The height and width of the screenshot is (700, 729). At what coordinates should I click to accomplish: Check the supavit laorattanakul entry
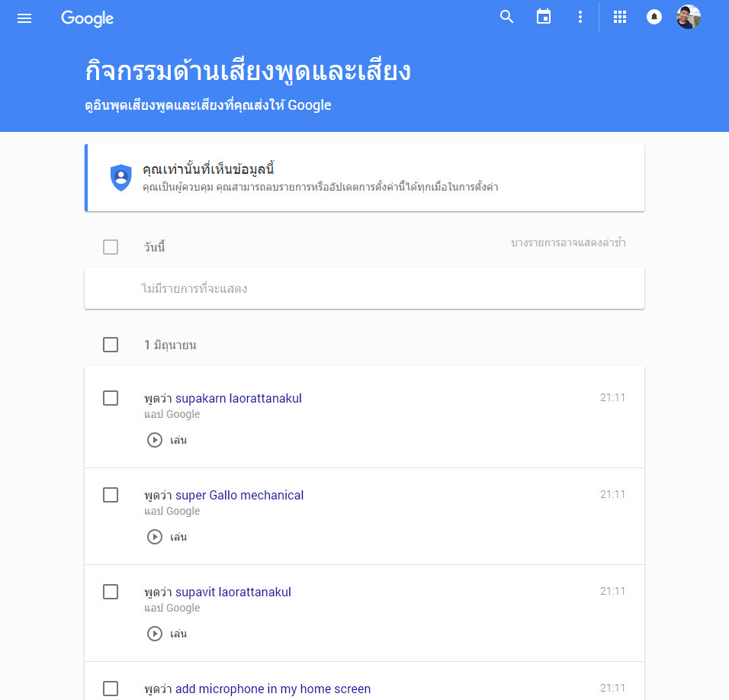pyautogui.click(x=111, y=592)
